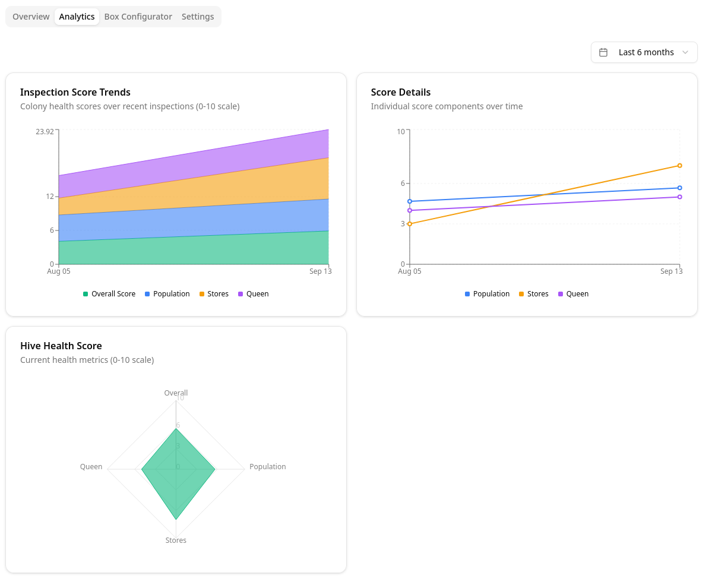Click the purple Queen swatch under Score Details
The image size is (712, 588).
(561, 293)
